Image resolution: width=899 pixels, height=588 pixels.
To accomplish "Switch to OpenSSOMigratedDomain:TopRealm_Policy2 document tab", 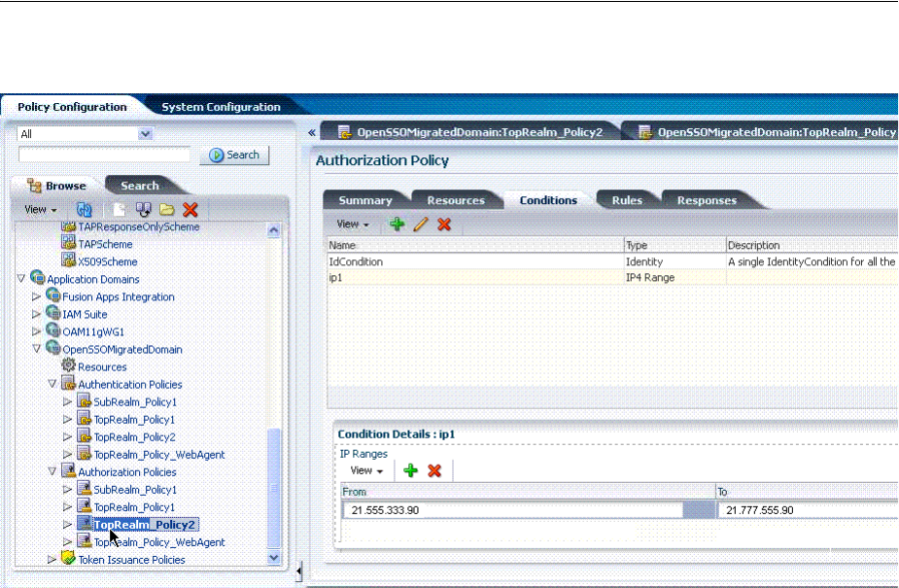I will 471,132.
